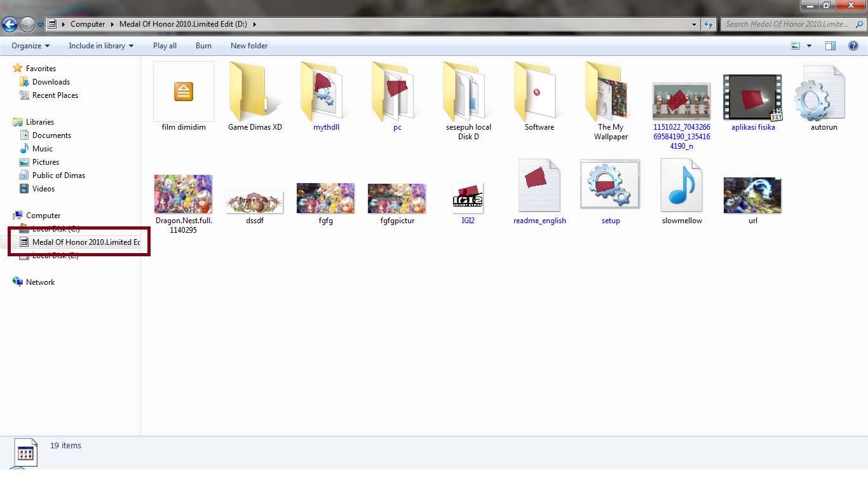This screenshot has width=868, height=489.
Task: Open the sesepuh local Disk D folder
Action: 468,101
